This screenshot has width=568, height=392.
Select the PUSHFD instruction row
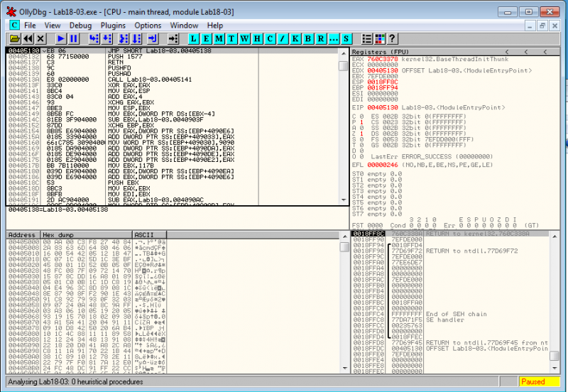coord(172,67)
